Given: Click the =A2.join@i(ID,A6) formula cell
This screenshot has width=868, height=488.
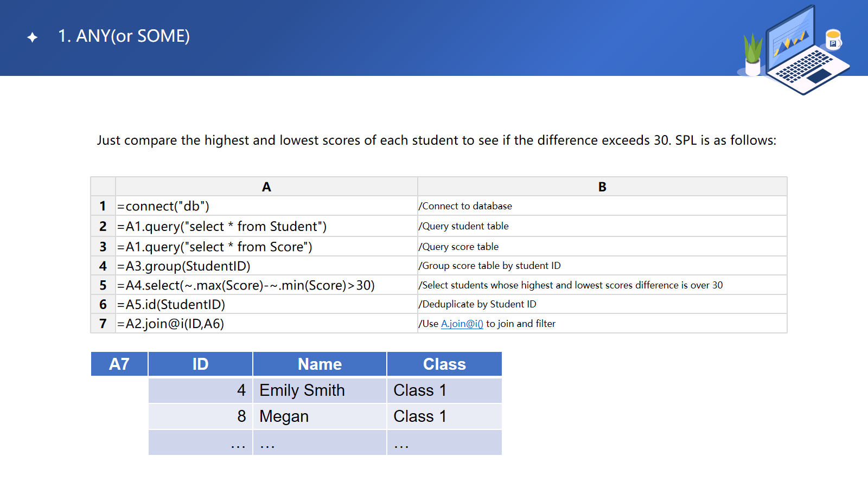Looking at the screenshot, I should pyautogui.click(x=266, y=324).
